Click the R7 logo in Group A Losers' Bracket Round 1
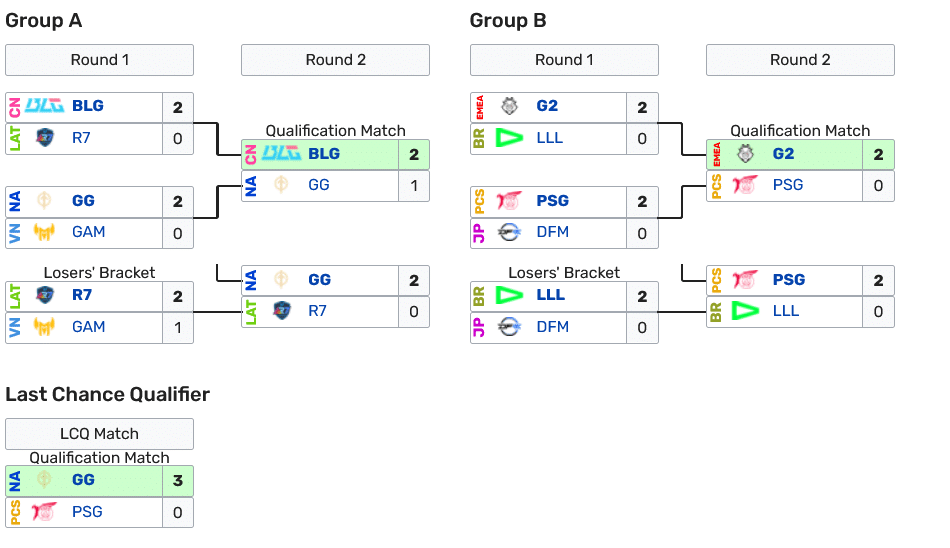This screenshot has width=950, height=548. 45,295
